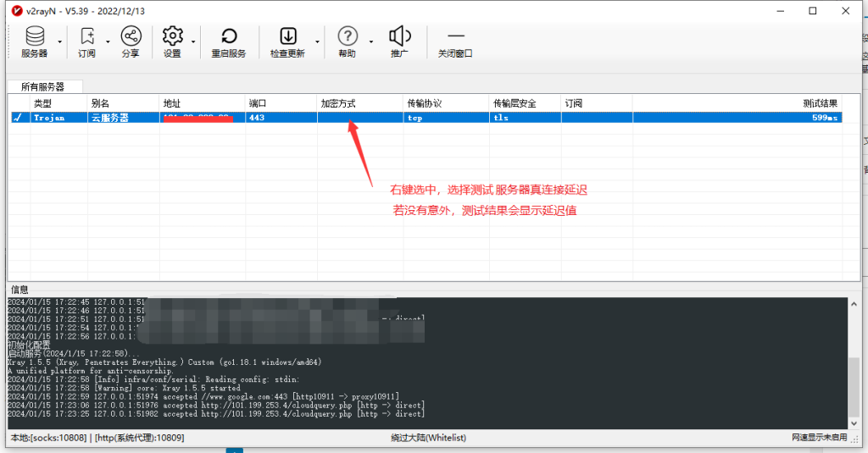The width and height of the screenshot is (868, 453).
Task: Click the 重启服务 (Restart service) icon
Action: click(229, 41)
